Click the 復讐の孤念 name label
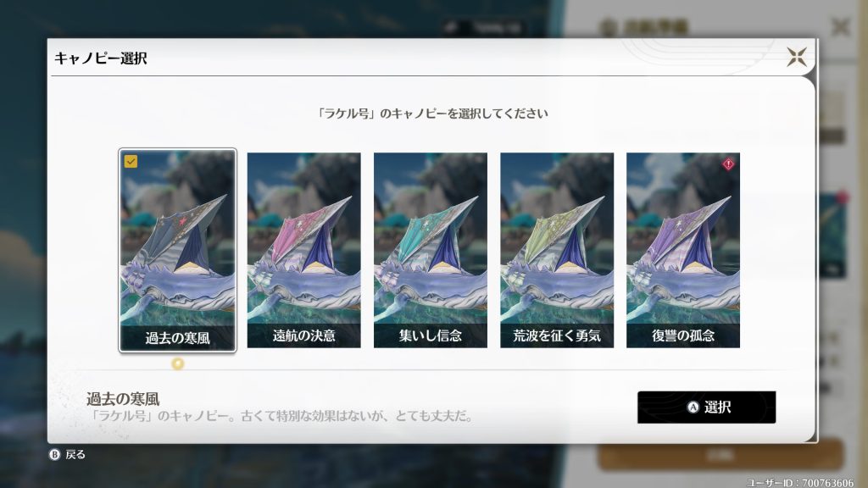The height and width of the screenshot is (488, 868). [x=683, y=335]
